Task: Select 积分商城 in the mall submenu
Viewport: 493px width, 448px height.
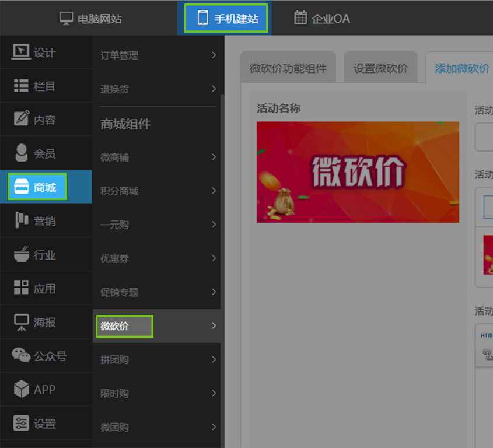Action: pyautogui.click(x=120, y=191)
